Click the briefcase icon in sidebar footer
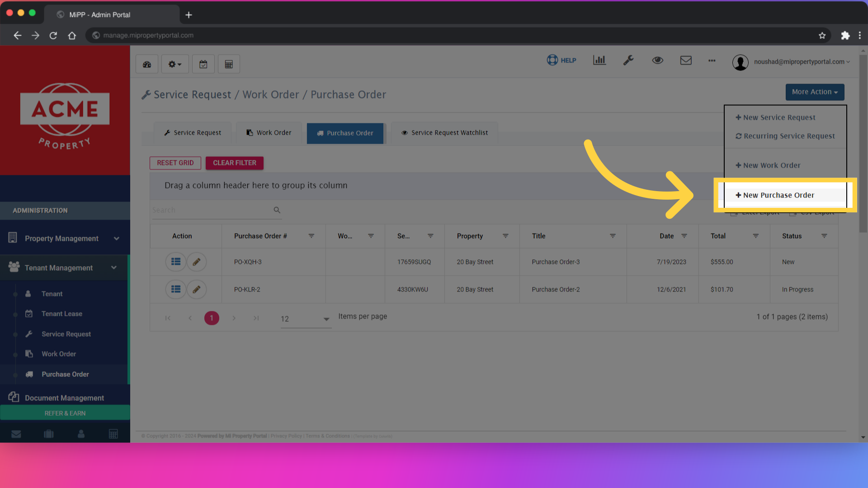 click(x=49, y=434)
